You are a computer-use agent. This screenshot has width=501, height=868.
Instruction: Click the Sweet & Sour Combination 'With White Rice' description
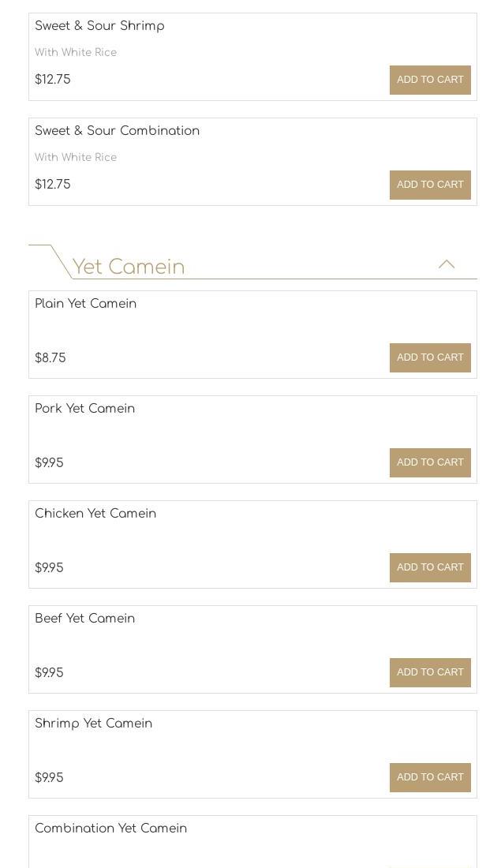76,158
